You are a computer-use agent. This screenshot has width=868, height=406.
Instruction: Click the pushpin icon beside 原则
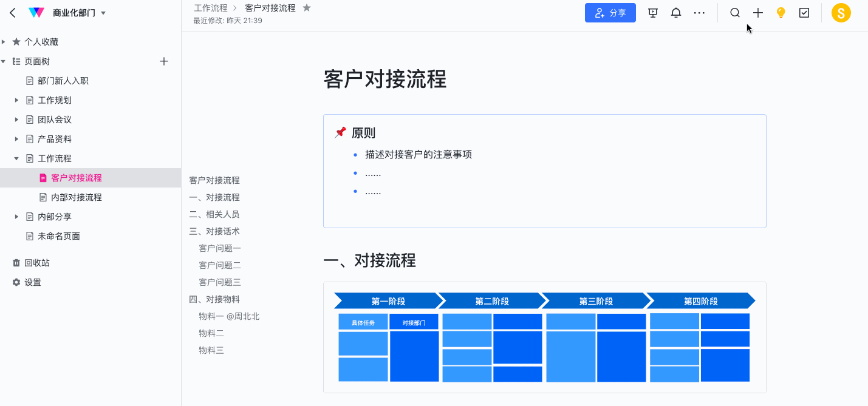click(340, 132)
